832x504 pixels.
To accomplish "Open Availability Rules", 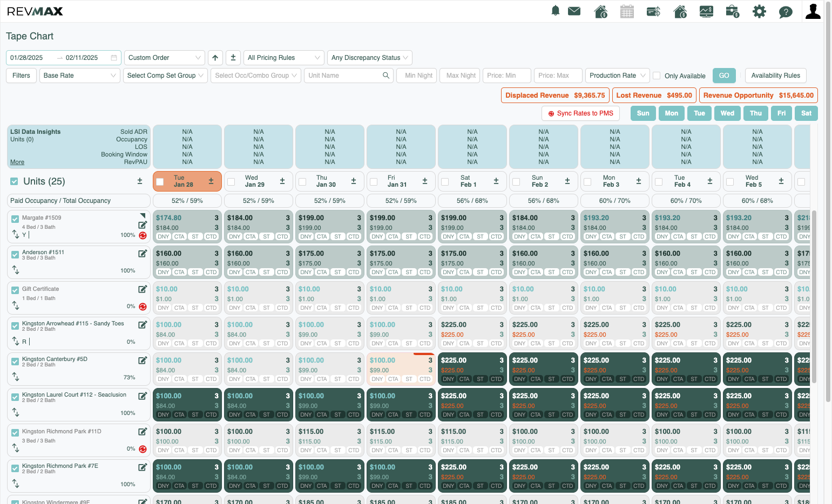I will pos(776,76).
